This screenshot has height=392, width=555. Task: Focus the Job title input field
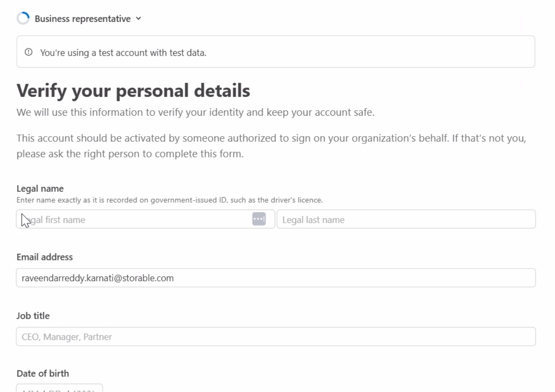pyautogui.click(x=275, y=337)
